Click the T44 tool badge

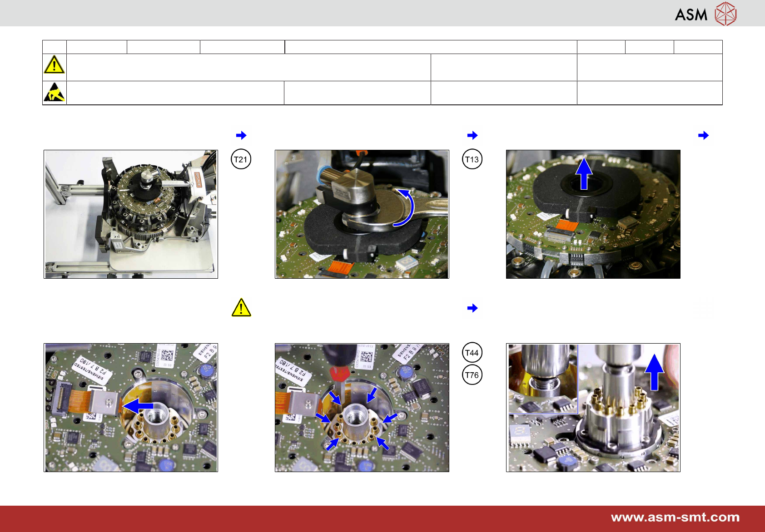pos(472,353)
